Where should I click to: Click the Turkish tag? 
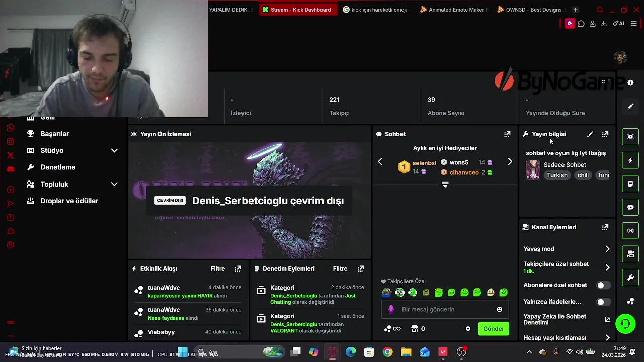point(557,175)
